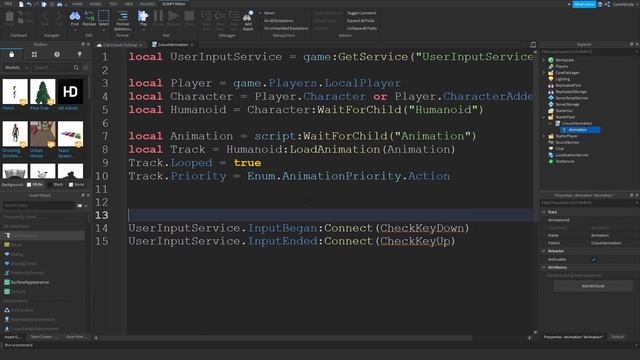The height and width of the screenshot is (360, 640).
Task: Switch to the HOME ribbon tab
Action: (77, 4)
